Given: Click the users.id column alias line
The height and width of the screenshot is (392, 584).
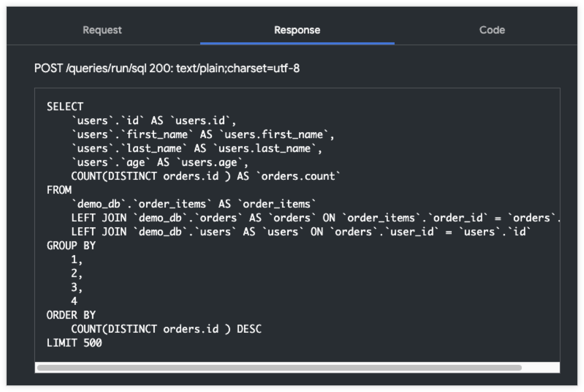Looking at the screenshot, I should pos(154,121).
